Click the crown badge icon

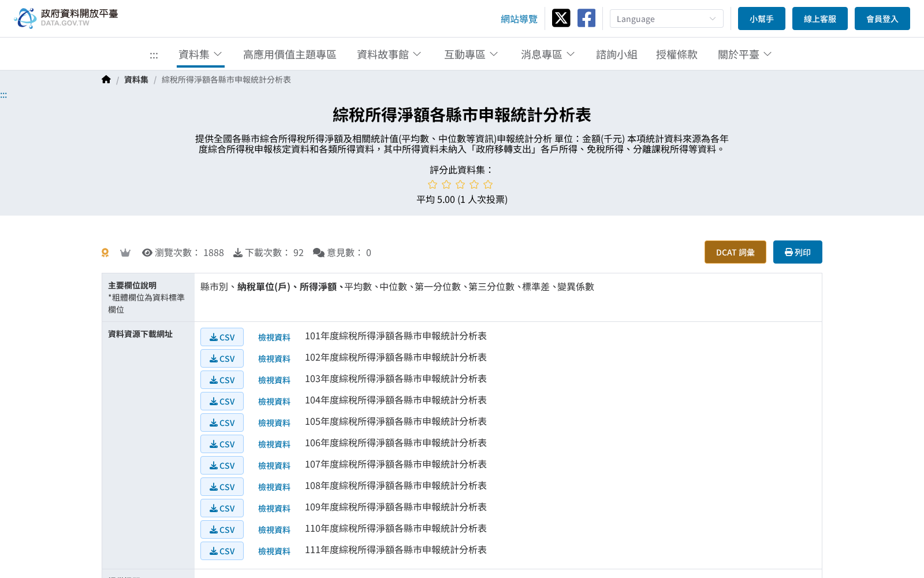(125, 253)
